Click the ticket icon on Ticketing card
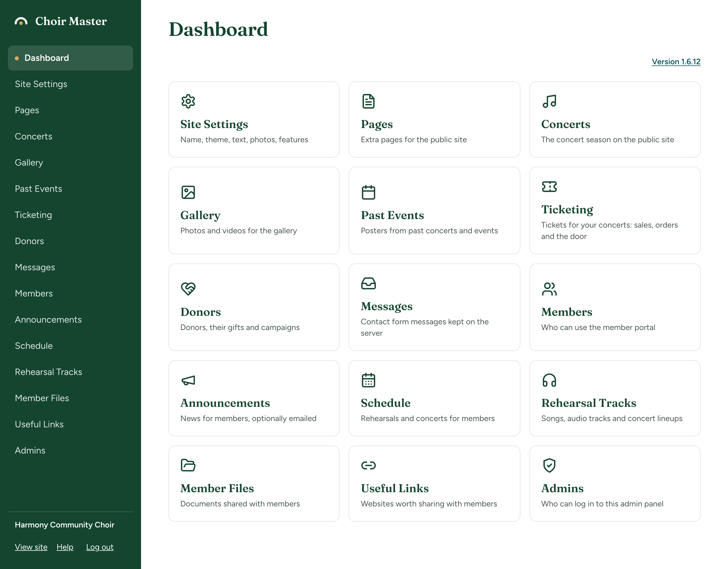728x569 pixels. coord(549,187)
